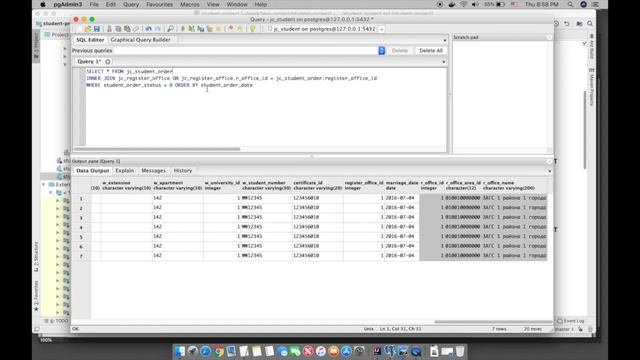Expand the External Libraries node in IntelliJ
640x360 pixels.
[44, 184]
